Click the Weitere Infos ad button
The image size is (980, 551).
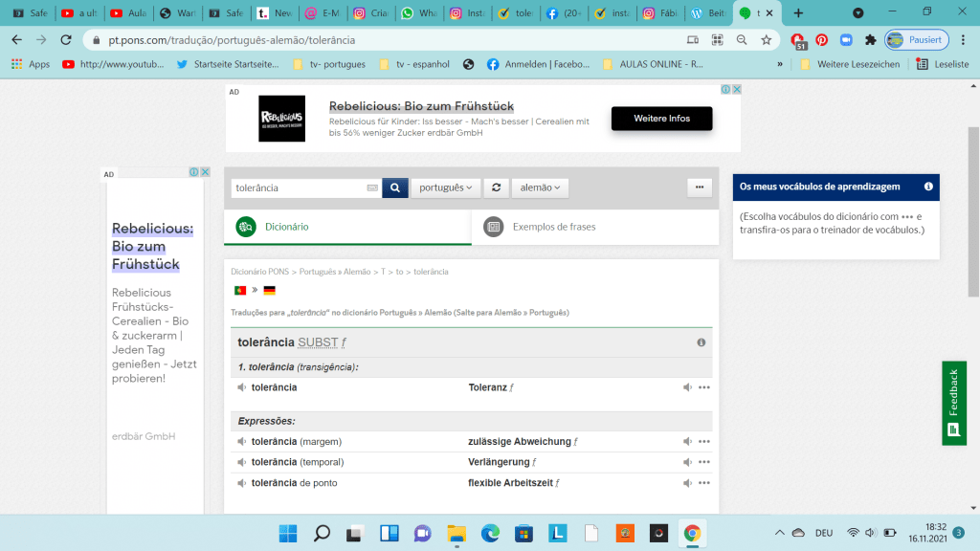pos(661,118)
